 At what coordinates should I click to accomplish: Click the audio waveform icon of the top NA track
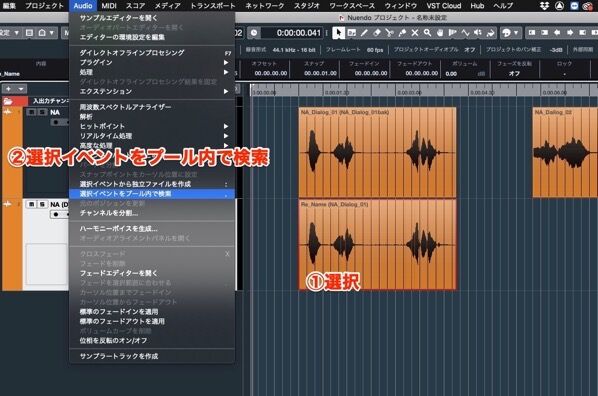pyautogui.click(x=7, y=112)
